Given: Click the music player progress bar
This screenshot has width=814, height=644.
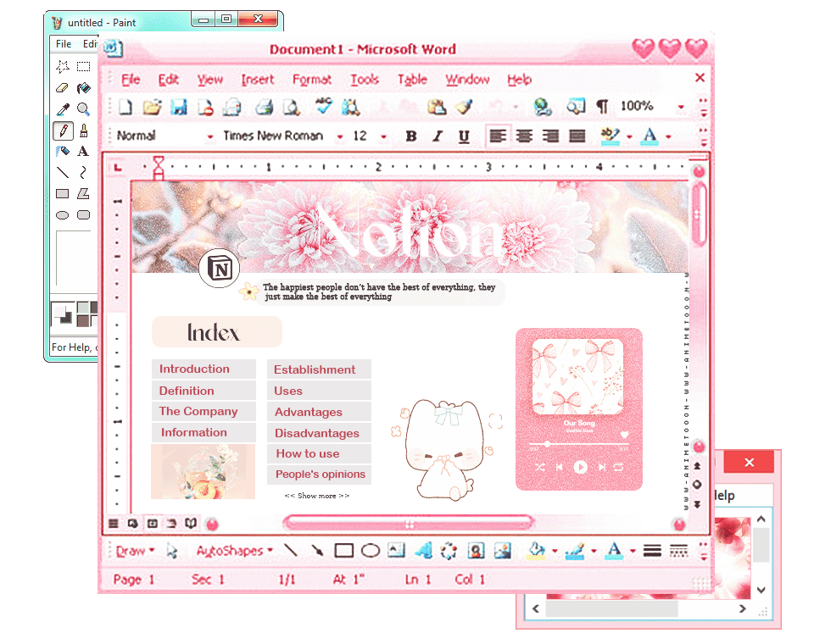Looking at the screenshot, I should click(x=578, y=445).
